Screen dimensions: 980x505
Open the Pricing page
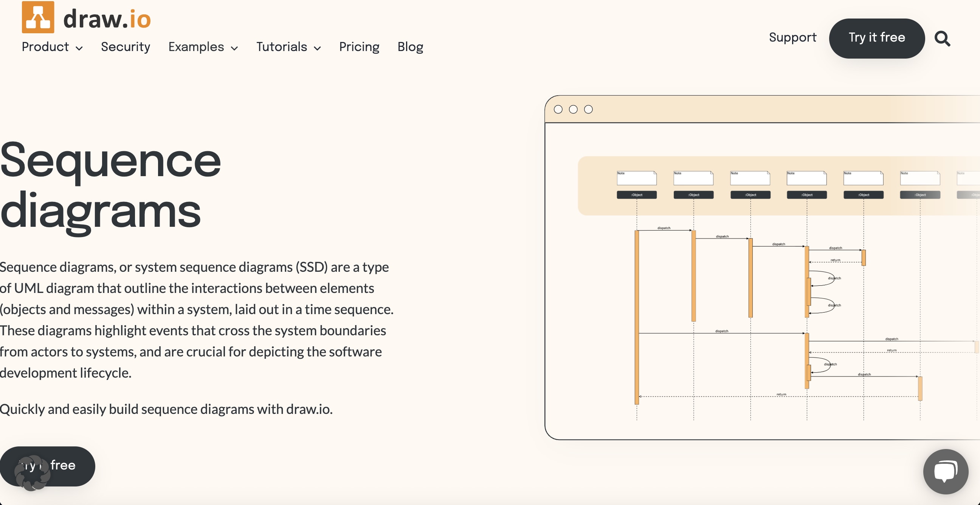[359, 47]
